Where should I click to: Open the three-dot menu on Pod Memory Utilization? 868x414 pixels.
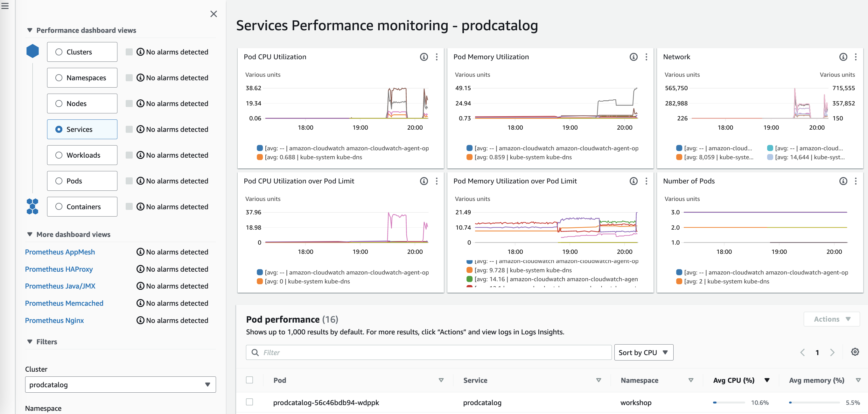tap(646, 57)
